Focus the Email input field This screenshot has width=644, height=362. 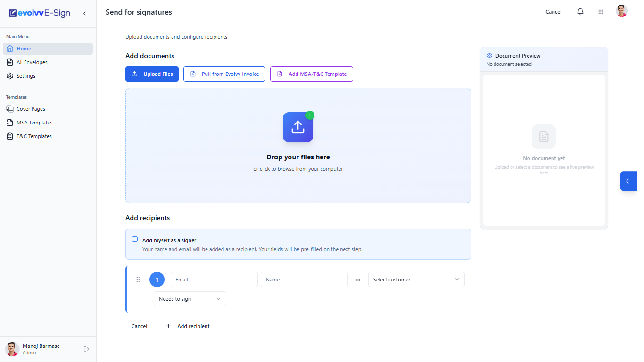click(x=214, y=280)
